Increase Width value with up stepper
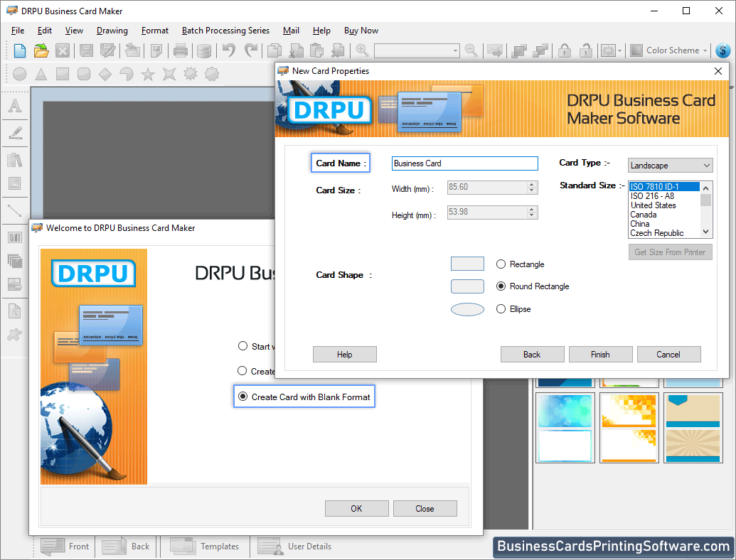This screenshot has width=736, height=560. (x=531, y=184)
